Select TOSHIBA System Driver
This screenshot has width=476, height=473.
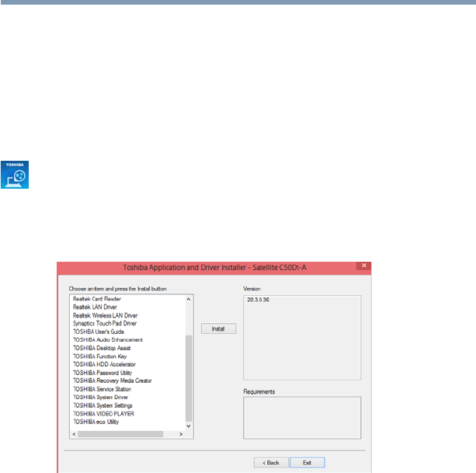100,397
